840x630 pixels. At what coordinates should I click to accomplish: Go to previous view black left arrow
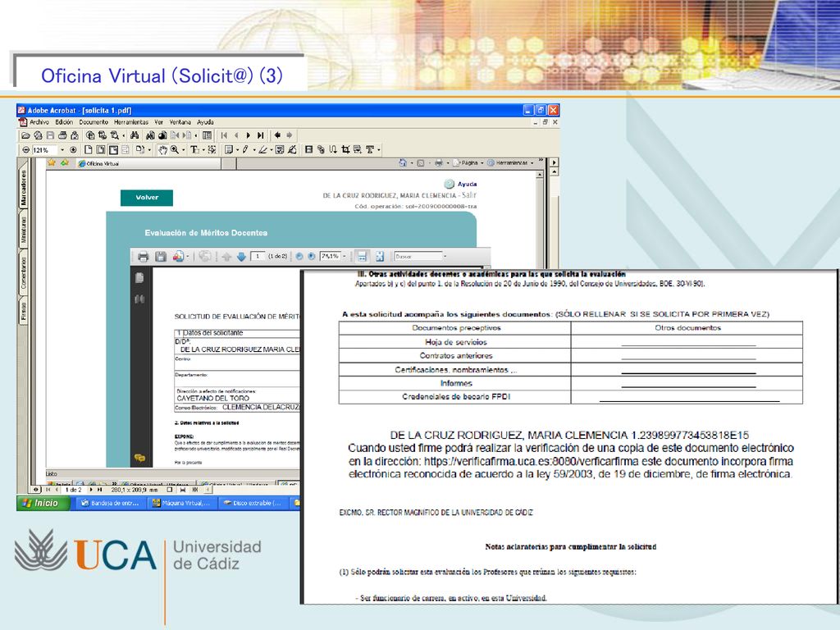(277, 135)
